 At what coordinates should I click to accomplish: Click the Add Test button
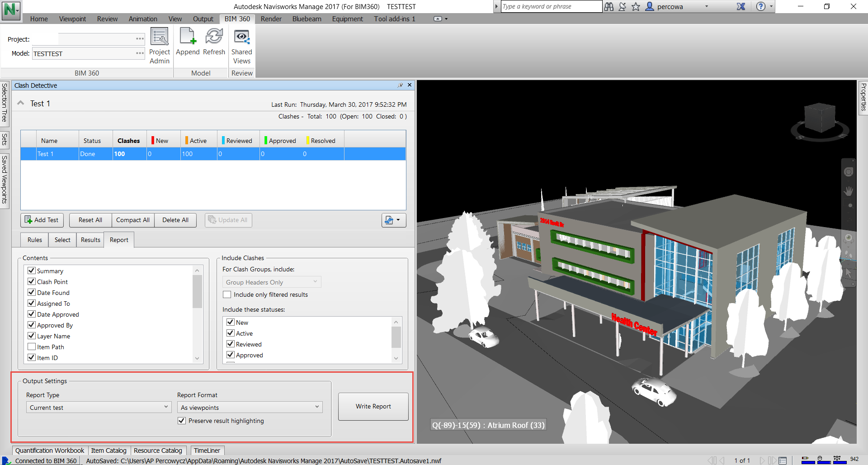click(42, 220)
